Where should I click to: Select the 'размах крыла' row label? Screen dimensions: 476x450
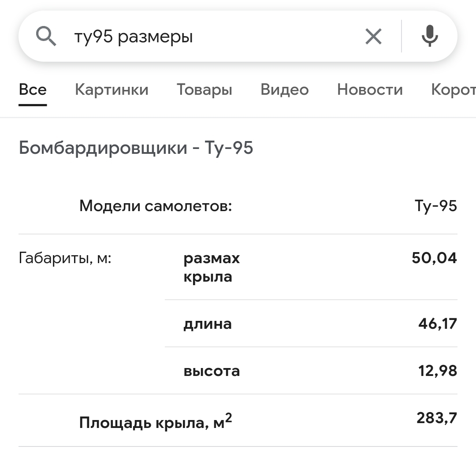coord(212,267)
